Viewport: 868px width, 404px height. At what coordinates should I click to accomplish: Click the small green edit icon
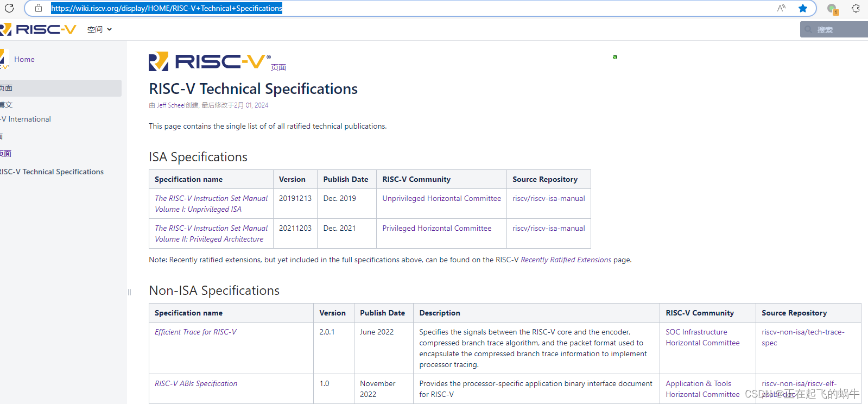point(614,57)
